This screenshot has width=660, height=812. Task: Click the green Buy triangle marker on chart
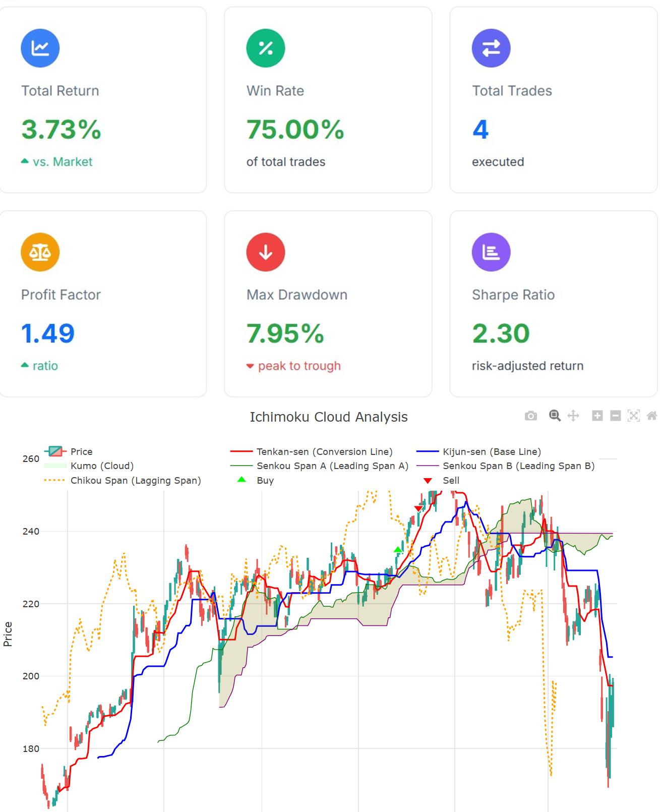pyautogui.click(x=398, y=550)
